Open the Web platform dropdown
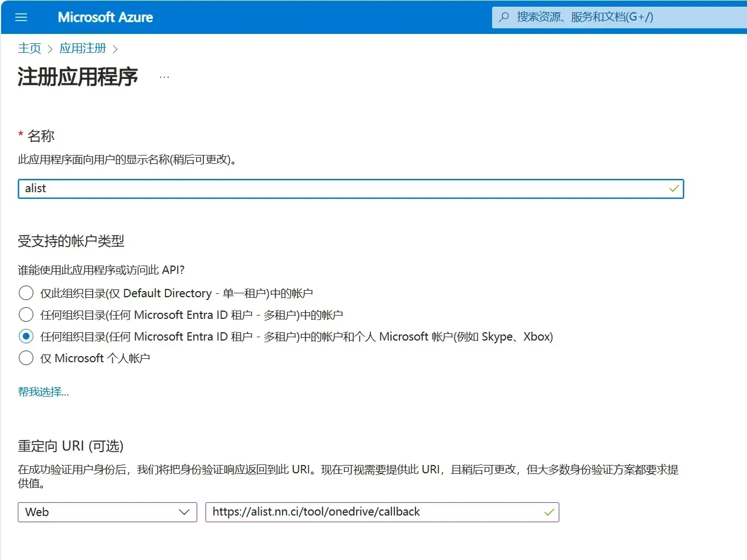 click(x=107, y=512)
